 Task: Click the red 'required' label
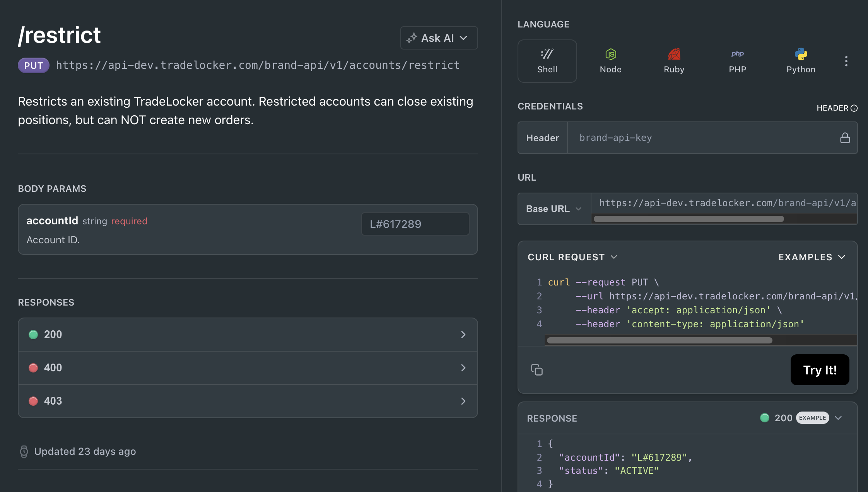[129, 221]
